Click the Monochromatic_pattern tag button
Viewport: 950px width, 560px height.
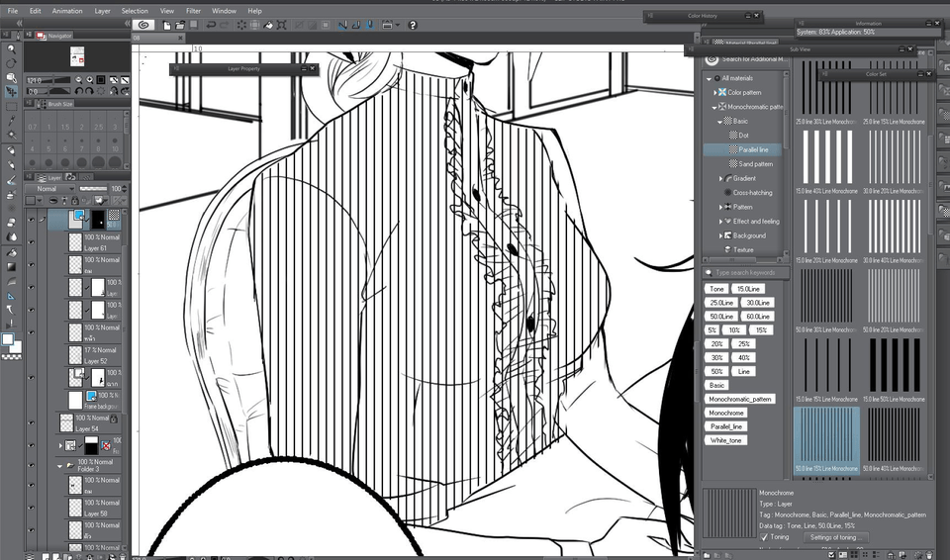[x=739, y=399]
